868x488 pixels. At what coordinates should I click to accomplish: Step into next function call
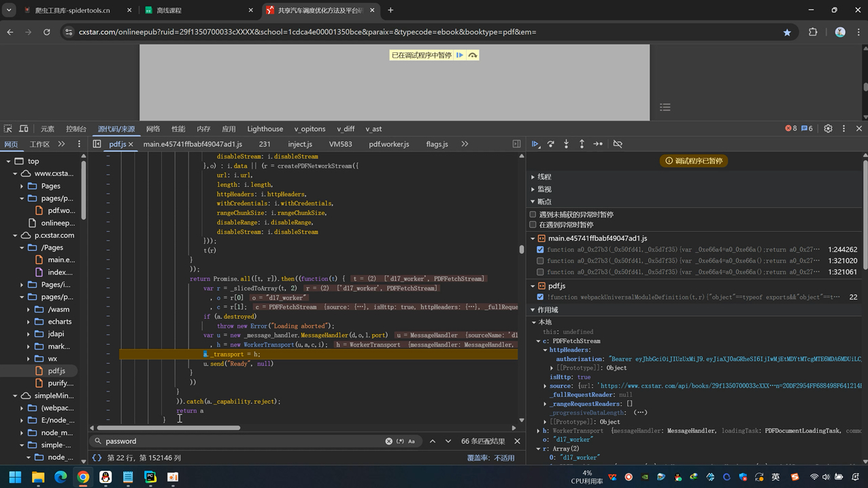566,144
